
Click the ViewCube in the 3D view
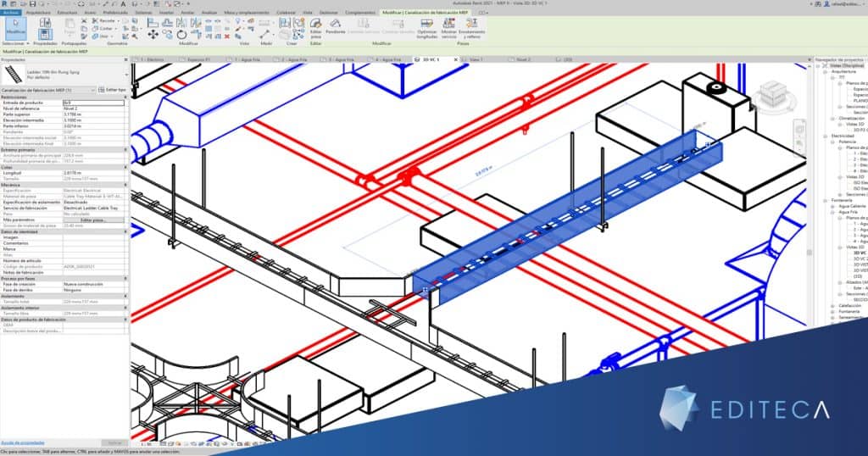pyautogui.click(x=774, y=95)
